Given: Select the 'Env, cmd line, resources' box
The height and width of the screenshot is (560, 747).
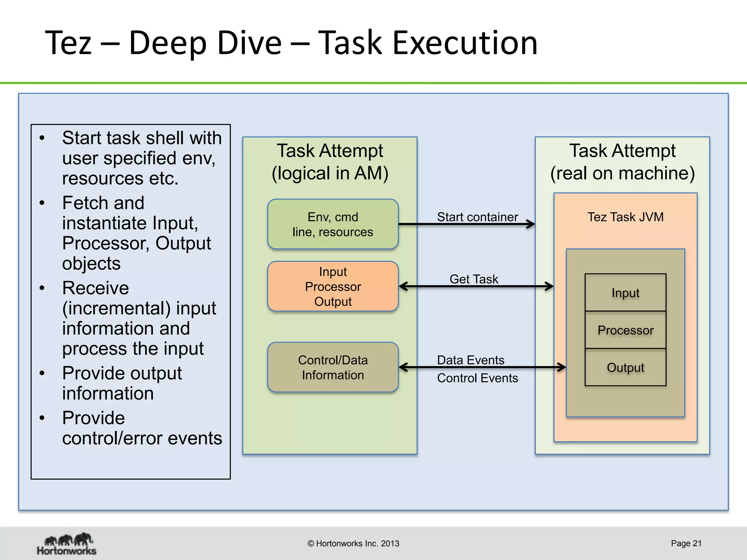Looking at the screenshot, I should click(333, 224).
